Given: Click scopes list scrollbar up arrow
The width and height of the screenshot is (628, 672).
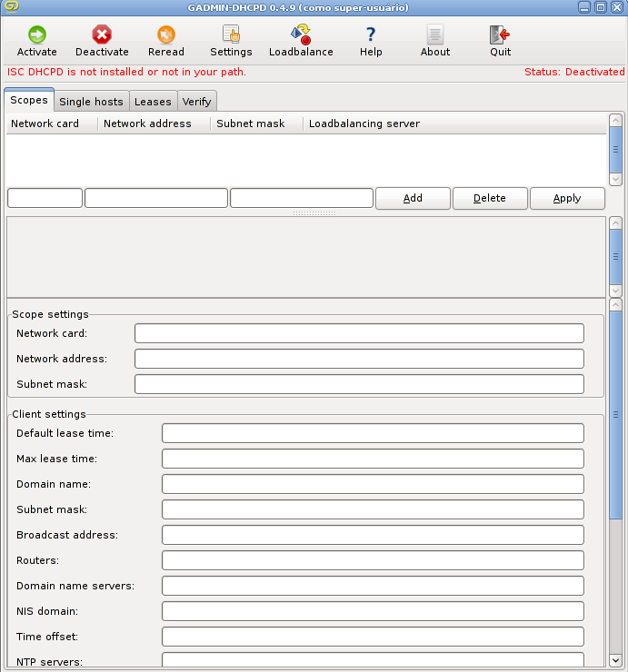Looking at the screenshot, I should pyautogui.click(x=615, y=121).
